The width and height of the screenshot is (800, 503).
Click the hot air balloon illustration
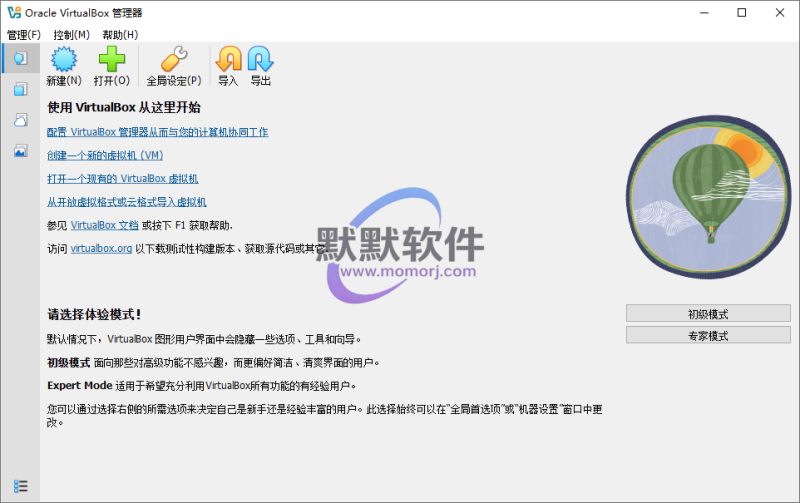pyautogui.click(x=708, y=197)
